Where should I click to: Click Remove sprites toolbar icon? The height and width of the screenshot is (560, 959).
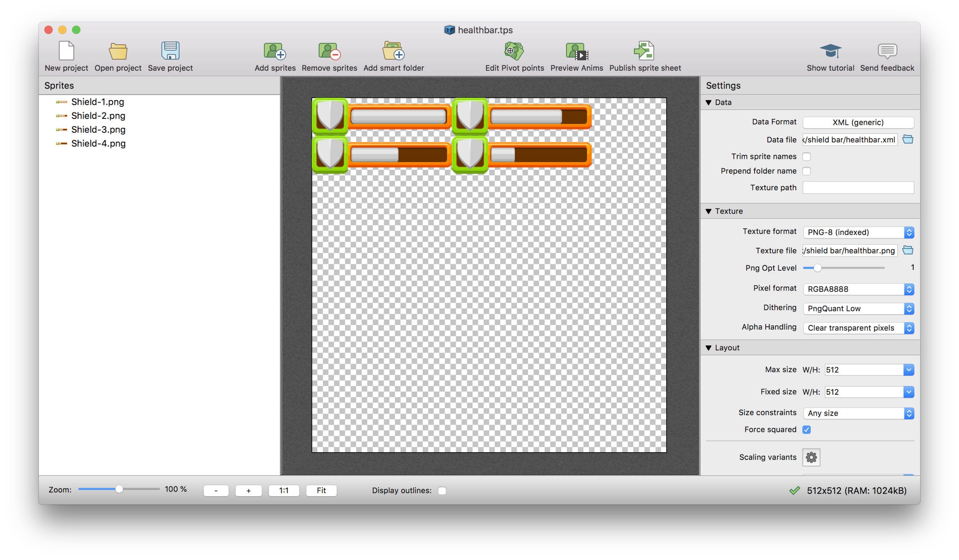click(x=329, y=51)
